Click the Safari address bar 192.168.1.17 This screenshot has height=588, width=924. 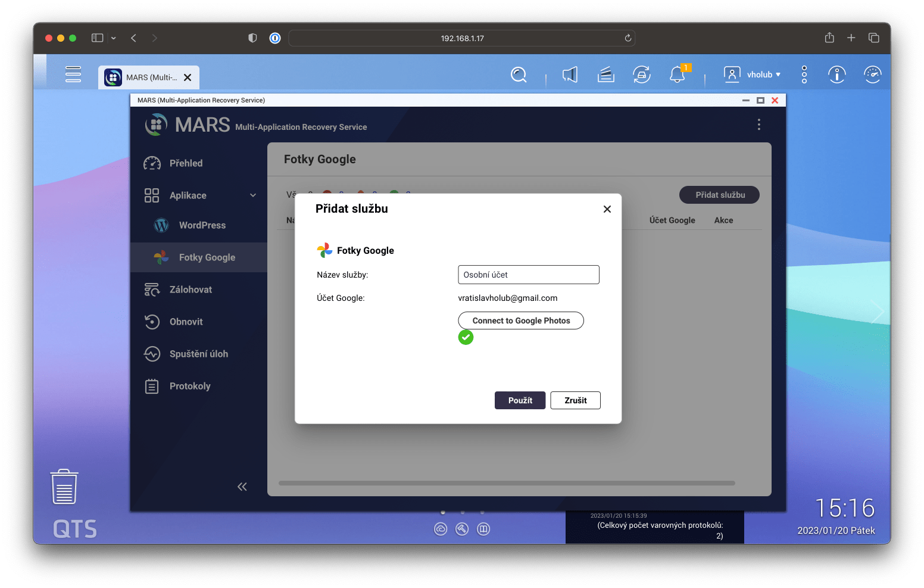pyautogui.click(x=462, y=38)
